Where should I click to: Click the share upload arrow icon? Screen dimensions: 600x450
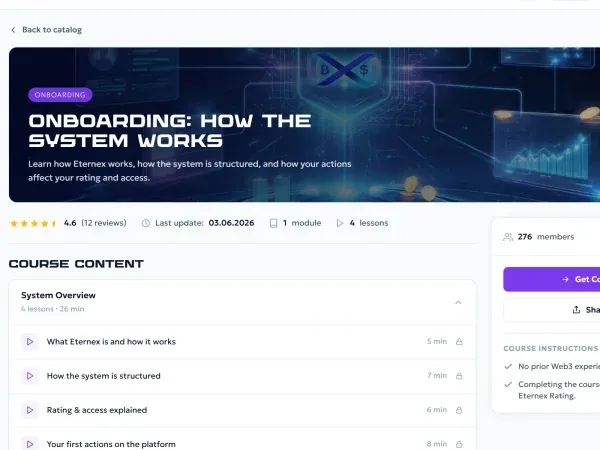point(576,310)
